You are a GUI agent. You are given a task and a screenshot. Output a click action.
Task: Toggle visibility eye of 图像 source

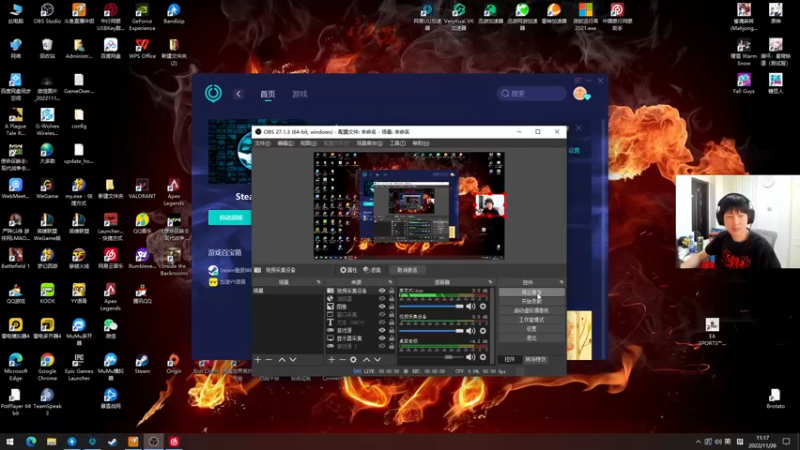click(382, 307)
